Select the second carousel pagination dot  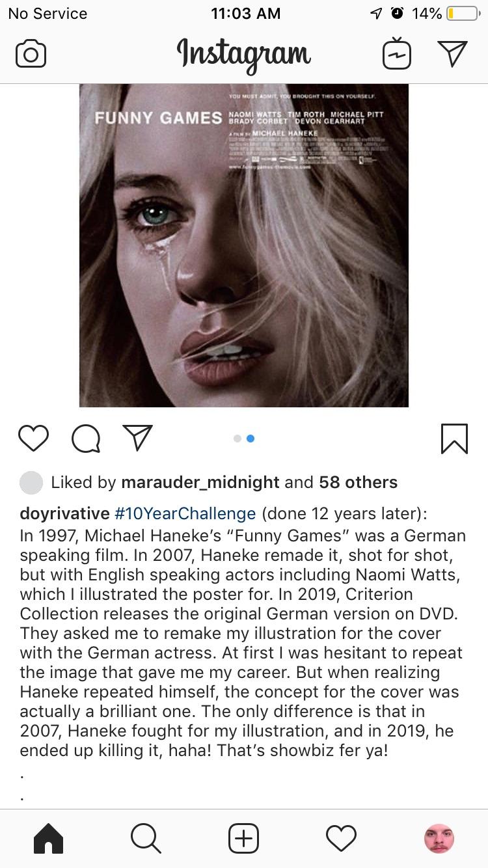click(x=251, y=438)
